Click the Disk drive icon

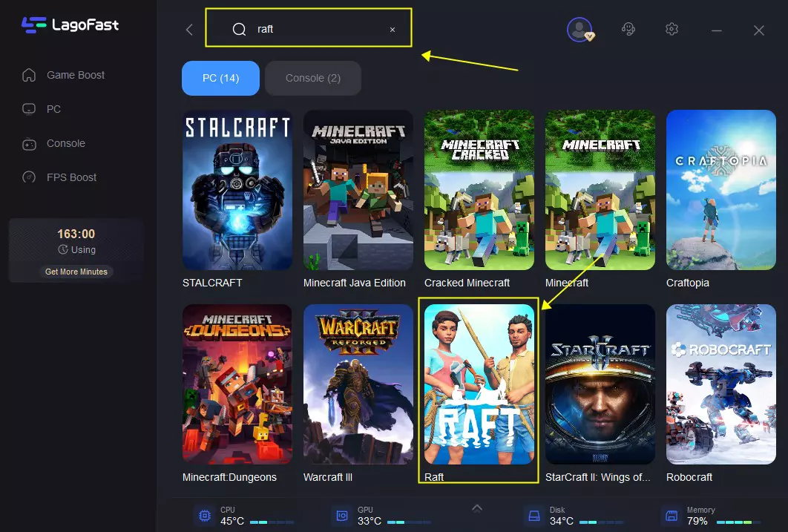pos(533,516)
